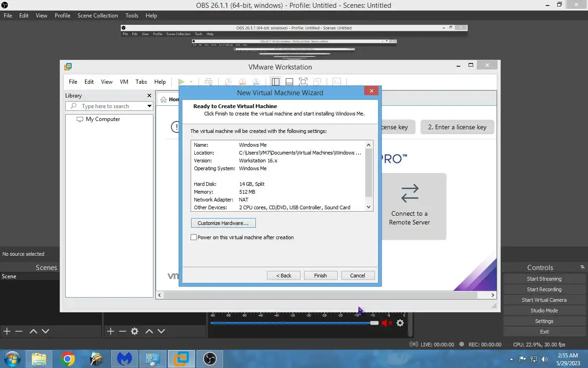The image size is (588, 368).
Task: Click the Back button in the wizard
Action: (x=283, y=276)
